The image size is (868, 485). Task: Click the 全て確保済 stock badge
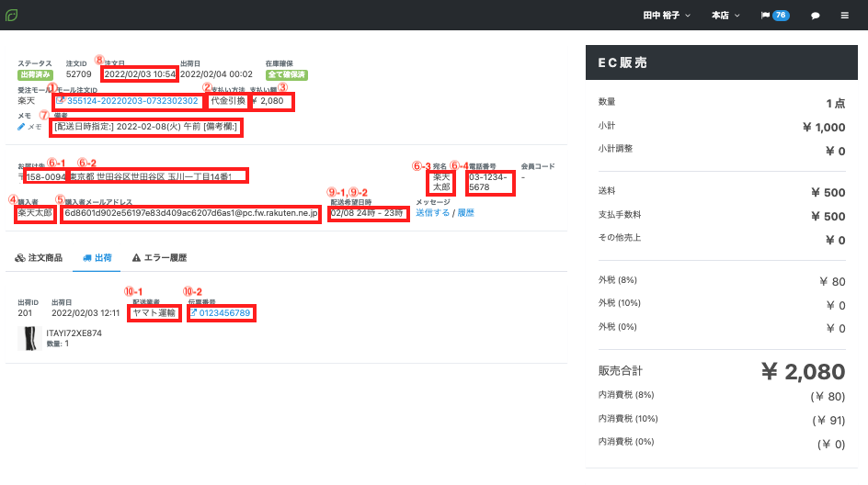[286, 74]
